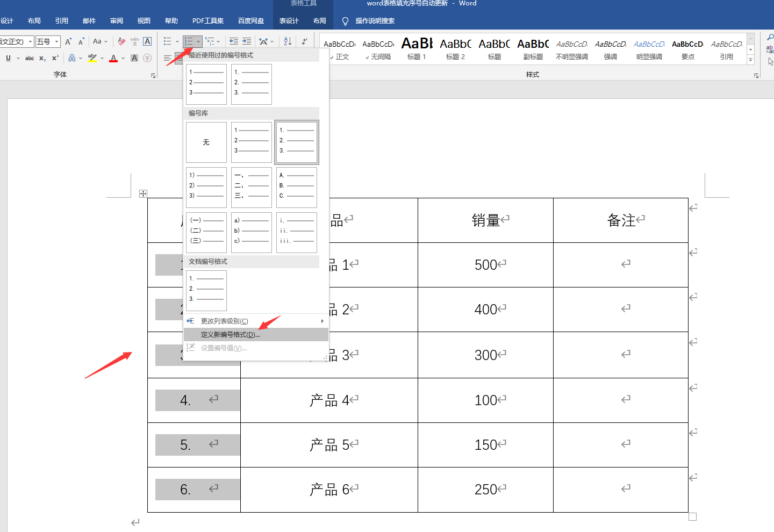Open multilevel list icon

click(210, 41)
